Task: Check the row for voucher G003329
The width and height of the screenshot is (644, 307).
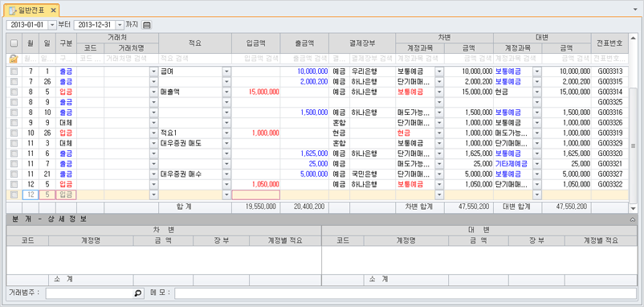Action: (x=14, y=143)
